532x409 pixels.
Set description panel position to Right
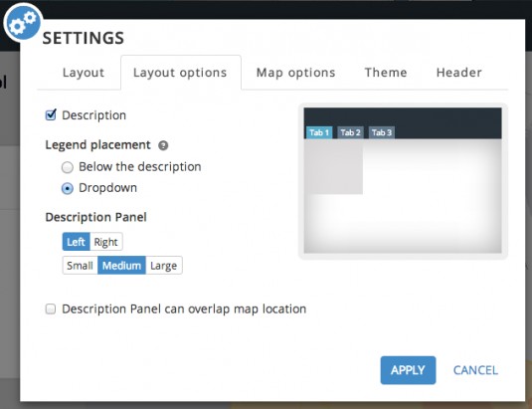pos(105,242)
